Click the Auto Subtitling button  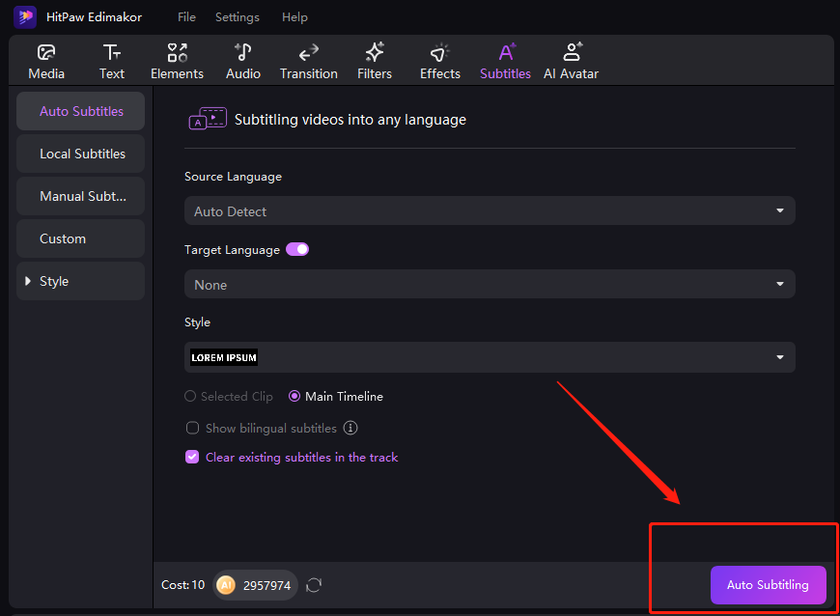[768, 585]
